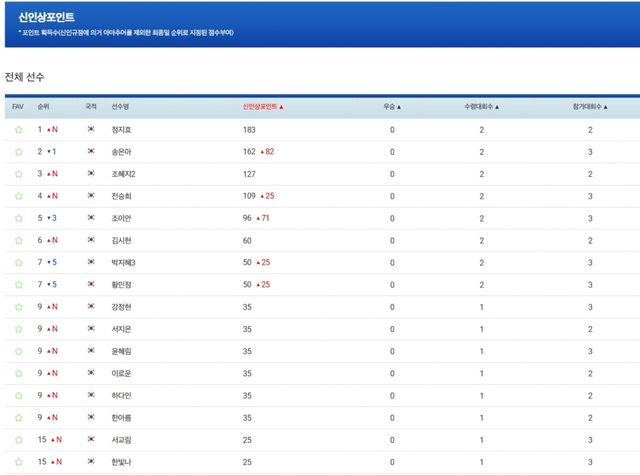Click the star icon for 강정현
The image size is (640, 475).
coord(18,307)
